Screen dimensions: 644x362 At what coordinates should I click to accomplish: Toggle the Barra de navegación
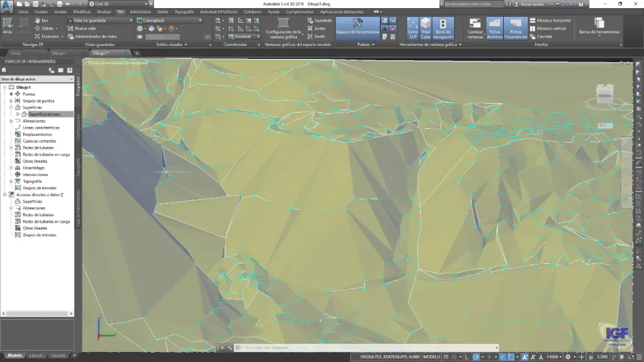(x=443, y=28)
